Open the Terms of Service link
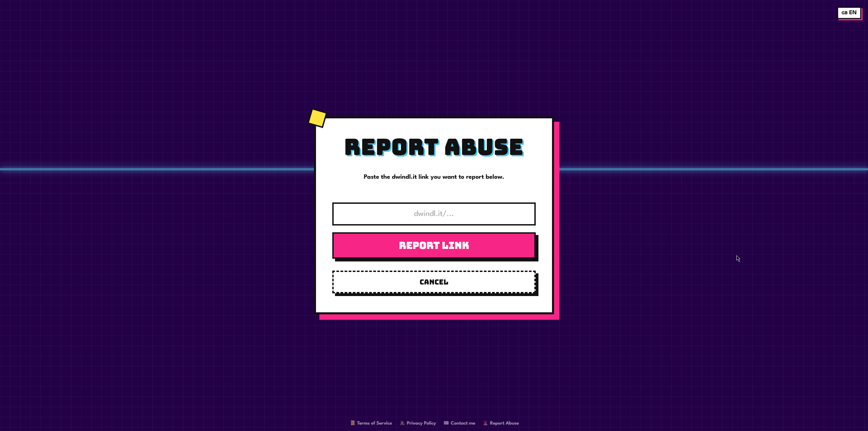The height and width of the screenshot is (431, 868). coord(371,423)
